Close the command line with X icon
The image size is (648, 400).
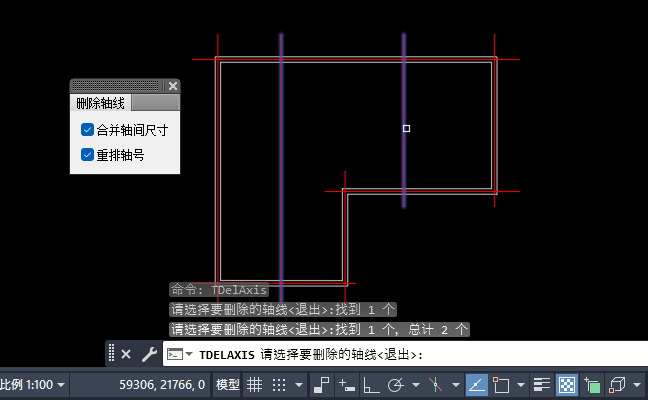pos(126,354)
